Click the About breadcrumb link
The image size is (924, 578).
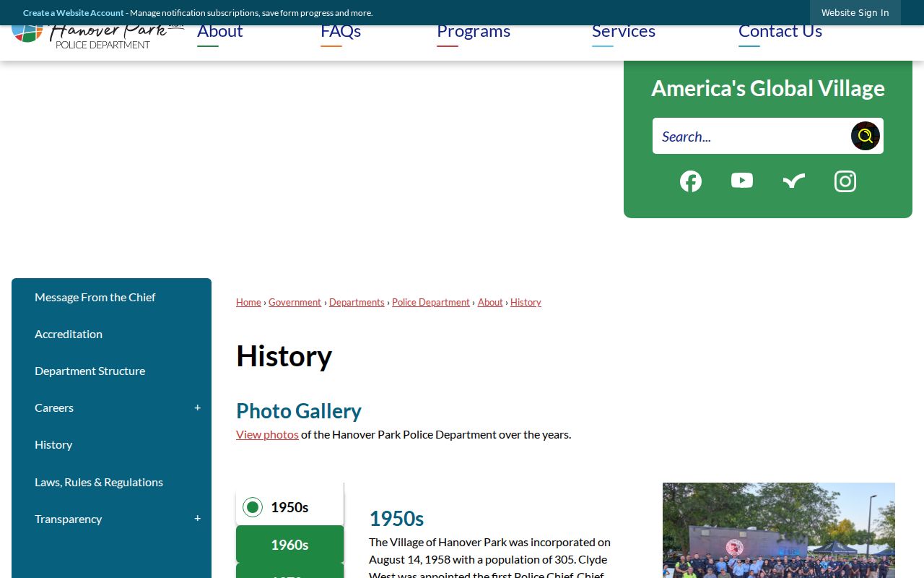coord(490,302)
